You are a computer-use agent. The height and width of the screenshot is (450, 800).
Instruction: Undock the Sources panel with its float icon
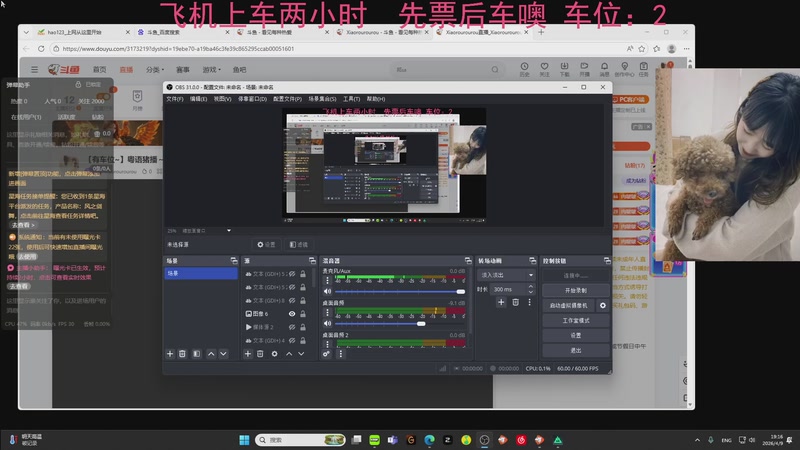click(x=312, y=261)
